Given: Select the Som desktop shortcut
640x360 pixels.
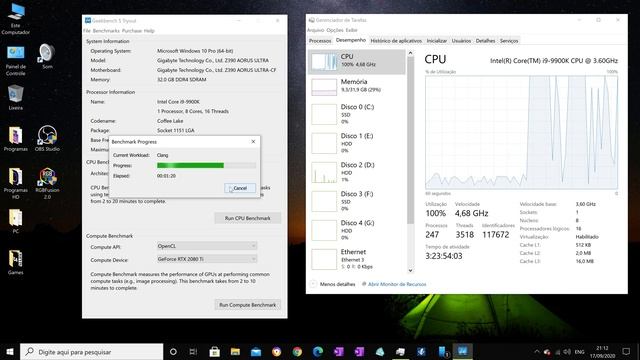Looking at the screenshot, I should coord(47,56).
